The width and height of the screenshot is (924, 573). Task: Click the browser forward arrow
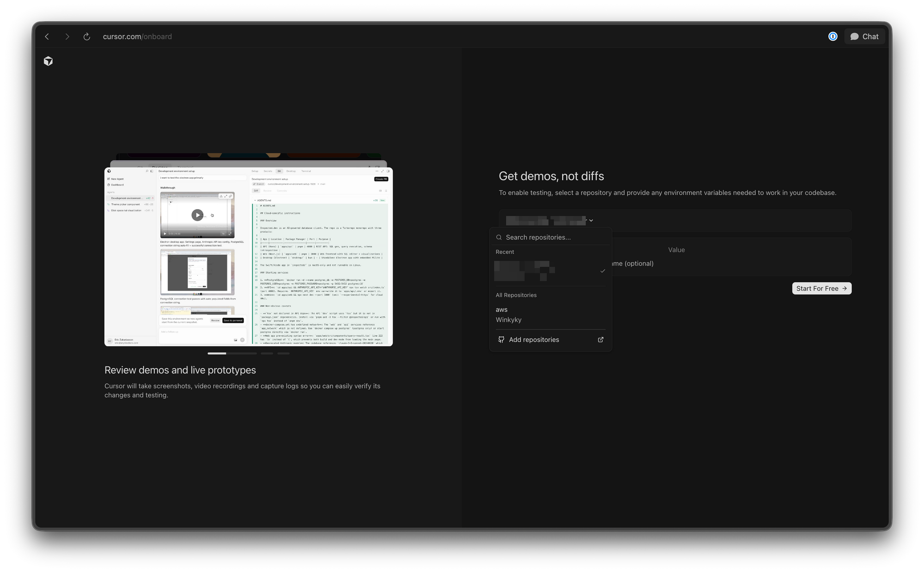67,36
